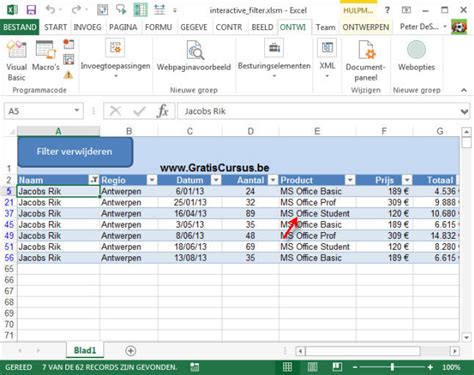This screenshot has width=474, height=375.
Task: Open the quick access toolbar customize menu
Action: 175,10
